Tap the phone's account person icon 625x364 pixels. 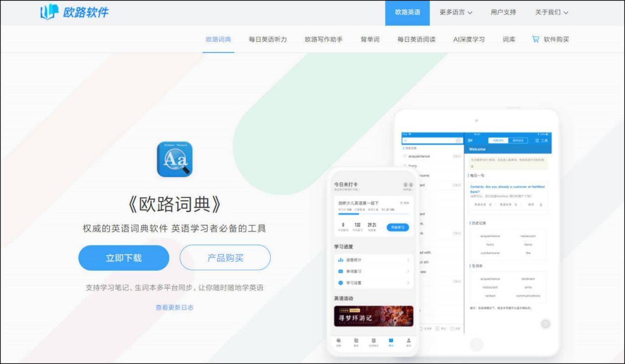(x=409, y=341)
